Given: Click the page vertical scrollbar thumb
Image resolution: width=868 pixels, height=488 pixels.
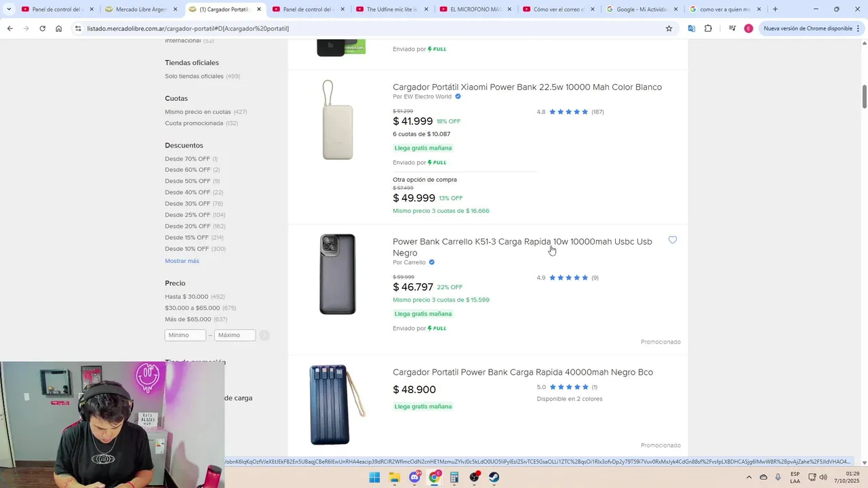Looking at the screenshot, I should click(x=864, y=96).
